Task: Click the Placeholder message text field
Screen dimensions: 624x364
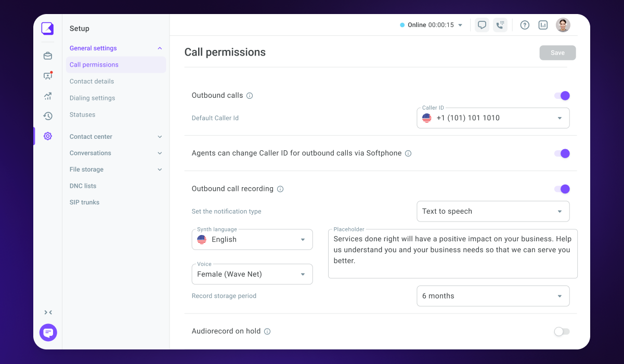Action: pyautogui.click(x=453, y=254)
